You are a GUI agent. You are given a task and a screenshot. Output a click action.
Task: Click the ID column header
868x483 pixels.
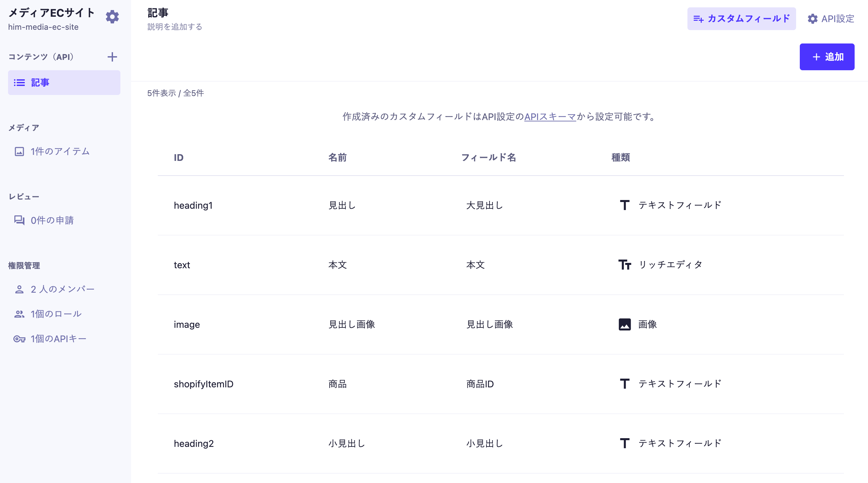click(x=179, y=158)
